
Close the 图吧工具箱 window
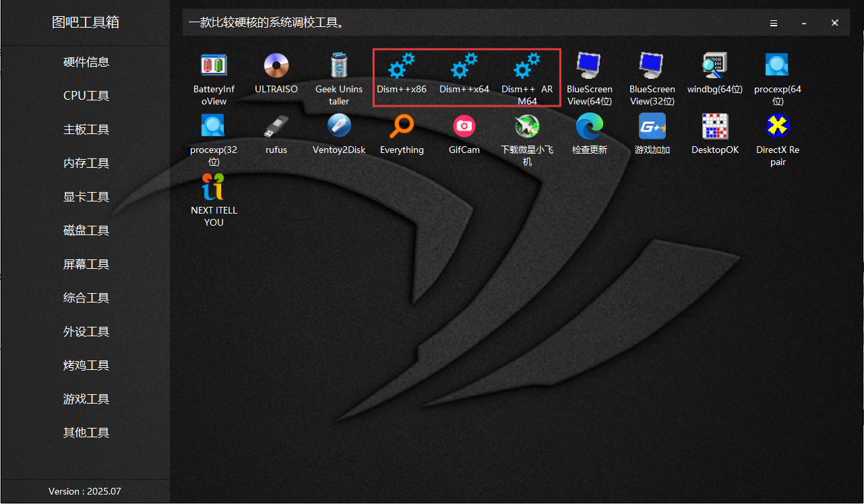[x=835, y=23]
